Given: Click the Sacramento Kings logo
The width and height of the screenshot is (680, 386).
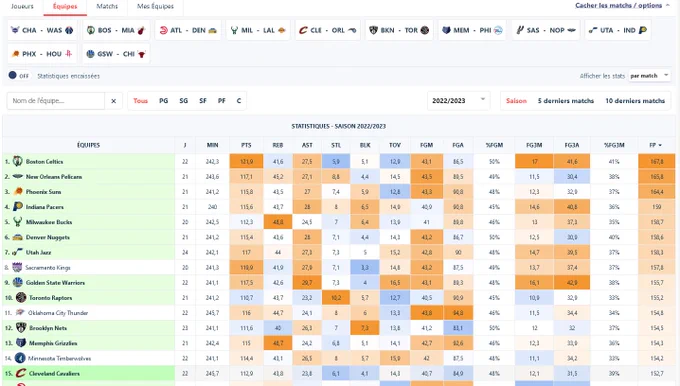Looking at the screenshot, I should tap(17, 267).
